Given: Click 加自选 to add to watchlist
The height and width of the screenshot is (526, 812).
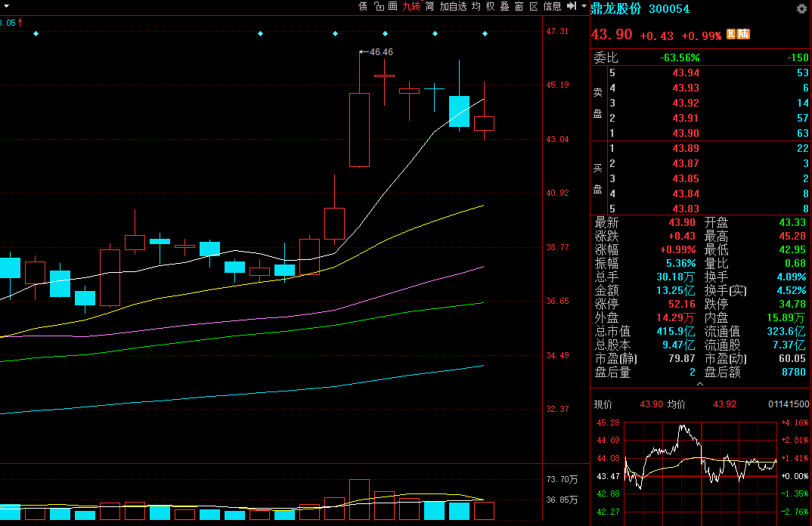Looking at the screenshot, I should (452, 7).
